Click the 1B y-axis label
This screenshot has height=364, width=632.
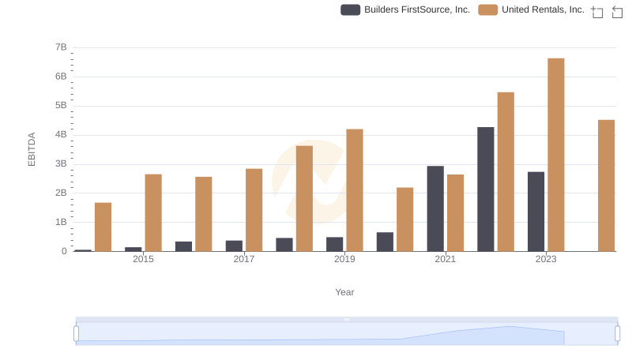[x=62, y=222]
